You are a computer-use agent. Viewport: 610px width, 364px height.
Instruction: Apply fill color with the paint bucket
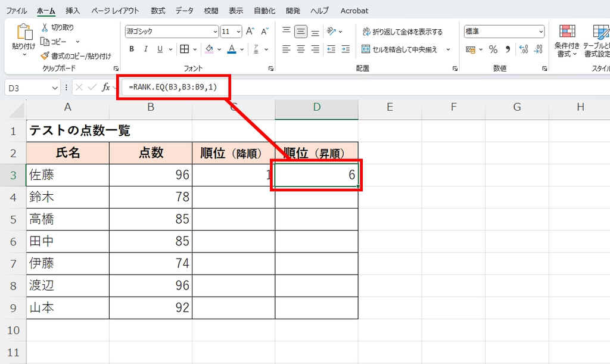pos(209,49)
